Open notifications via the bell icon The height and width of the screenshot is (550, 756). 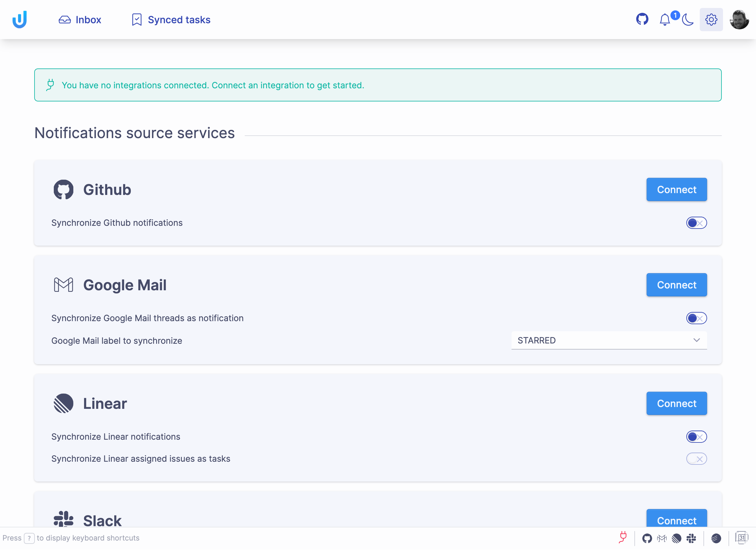(665, 20)
